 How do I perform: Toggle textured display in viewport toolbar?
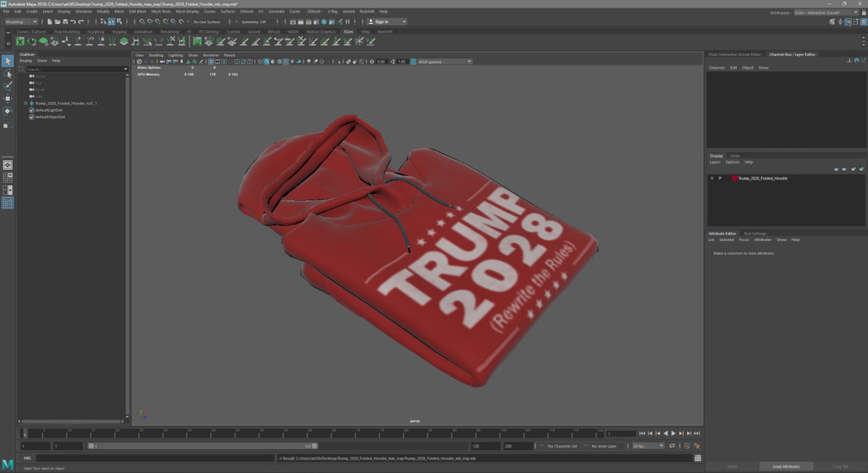286,62
